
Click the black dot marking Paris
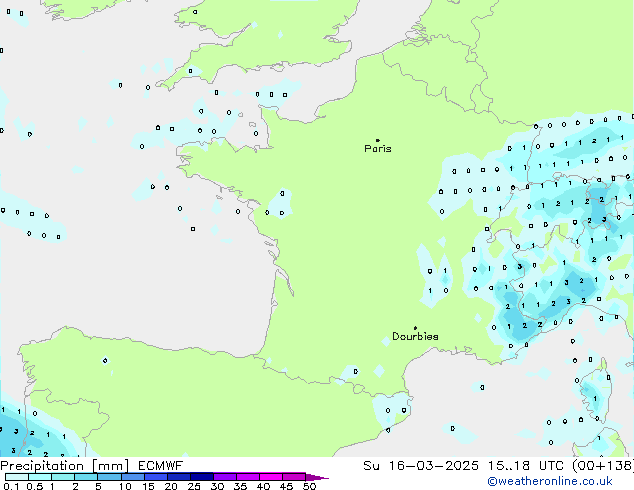click(x=378, y=140)
